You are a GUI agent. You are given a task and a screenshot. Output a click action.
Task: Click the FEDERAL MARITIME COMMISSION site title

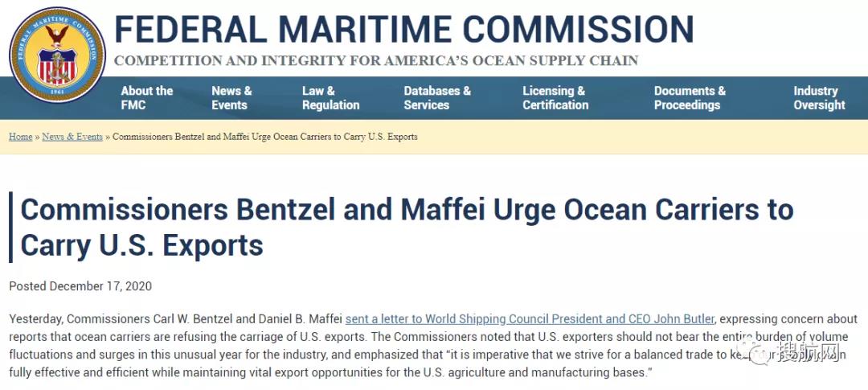pyautogui.click(x=403, y=30)
